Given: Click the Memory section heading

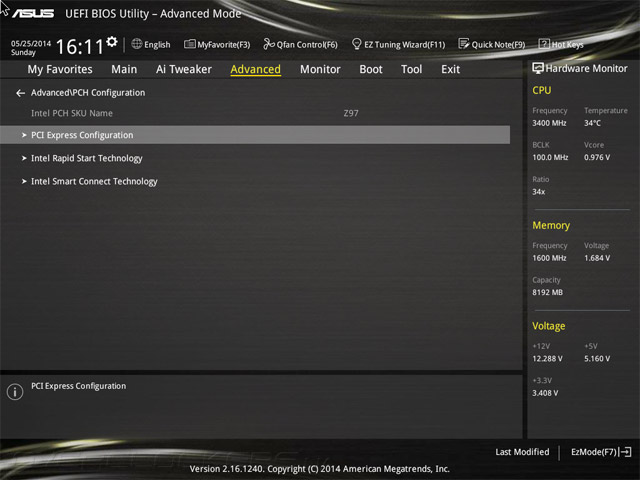Looking at the screenshot, I should point(551,225).
